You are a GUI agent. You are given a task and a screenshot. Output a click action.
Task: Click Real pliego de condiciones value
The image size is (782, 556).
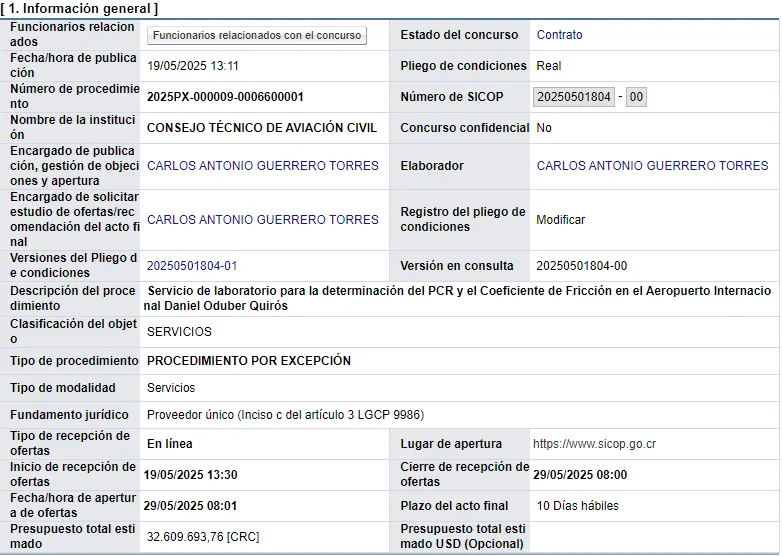coord(549,66)
